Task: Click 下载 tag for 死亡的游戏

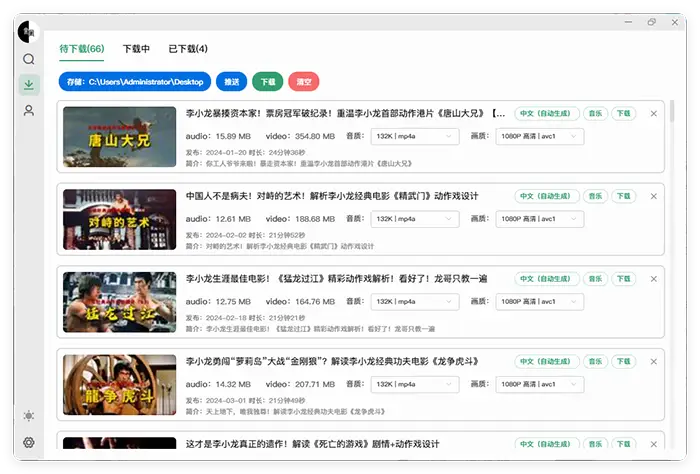Action: [624, 444]
